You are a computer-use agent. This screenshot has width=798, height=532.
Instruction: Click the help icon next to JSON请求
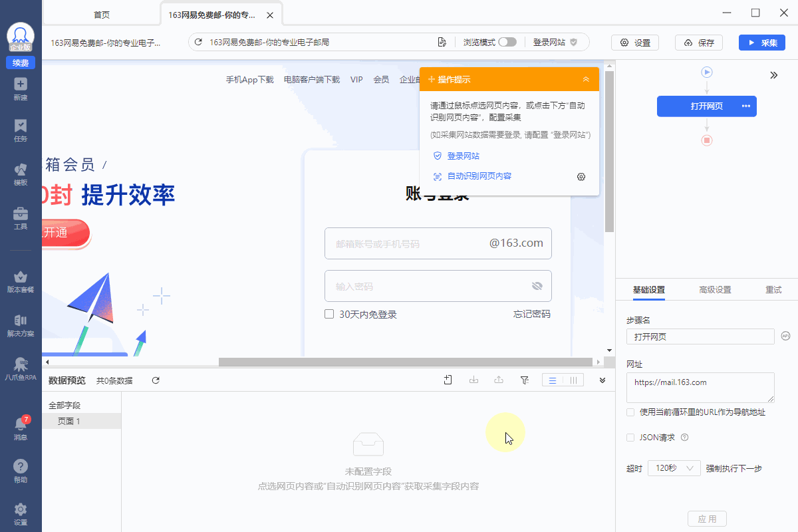click(684, 438)
